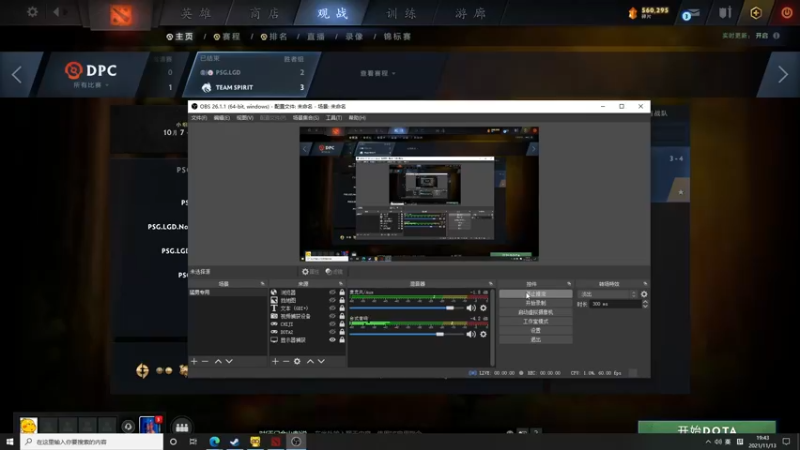This screenshot has width=800, height=450.
Task: Click the party members icon in Dota
Action: coord(182,427)
